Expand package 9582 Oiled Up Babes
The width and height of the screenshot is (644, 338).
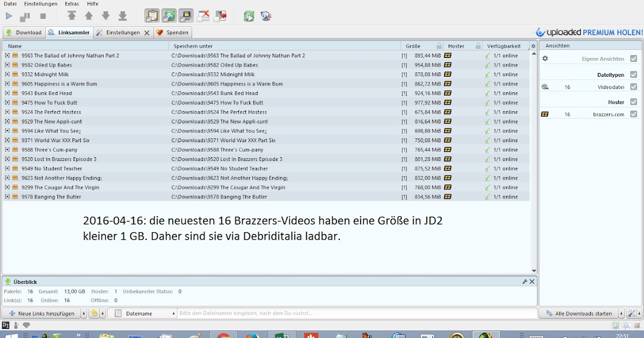coord(7,65)
